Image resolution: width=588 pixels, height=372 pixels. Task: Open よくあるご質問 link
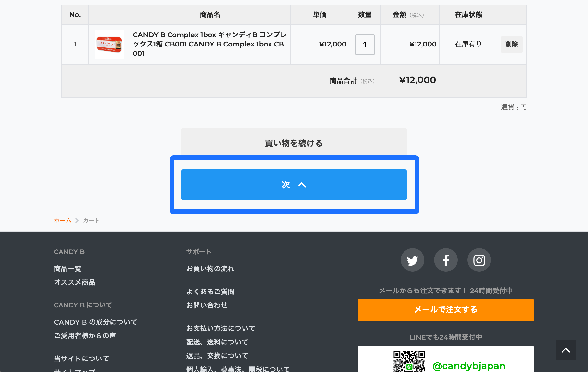pos(210,291)
